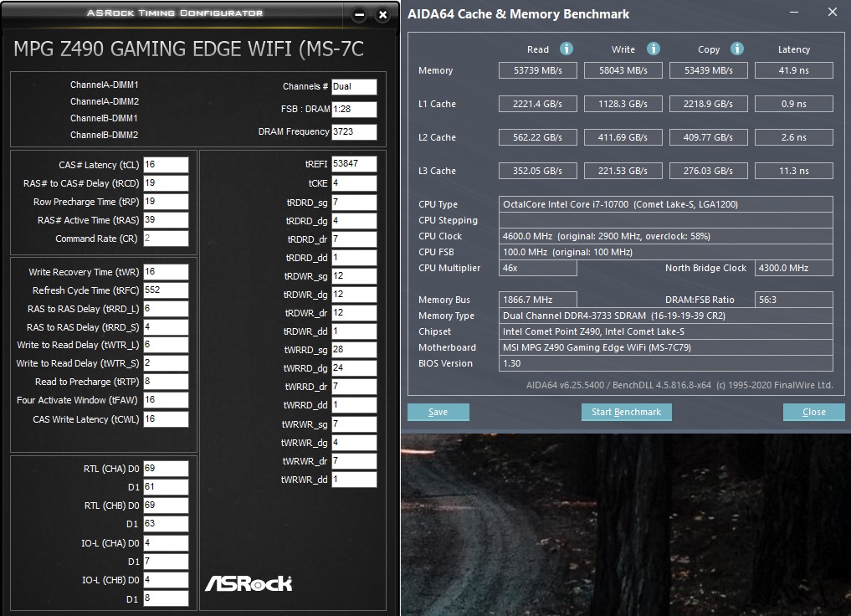Click the ChannelB-DIMM2 label
The height and width of the screenshot is (616, 851).
point(105,135)
